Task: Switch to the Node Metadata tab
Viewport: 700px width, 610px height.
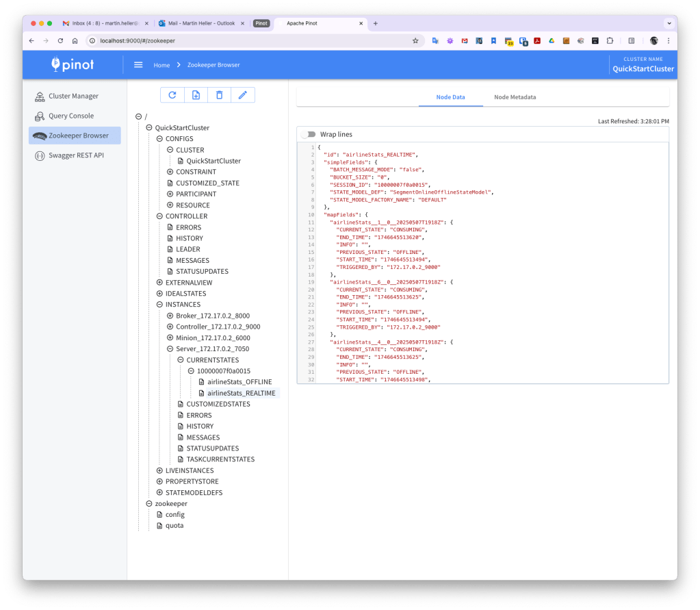Action: point(515,97)
